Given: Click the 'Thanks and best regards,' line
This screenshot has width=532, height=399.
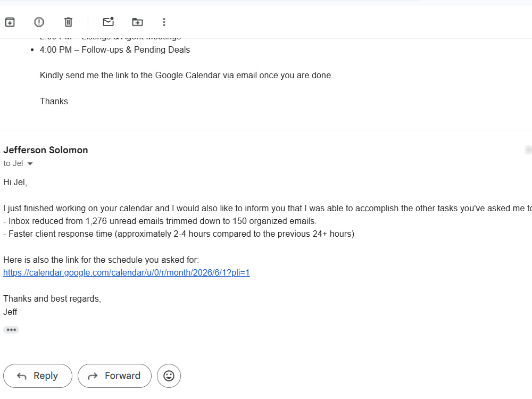Looking at the screenshot, I should 52,298.
